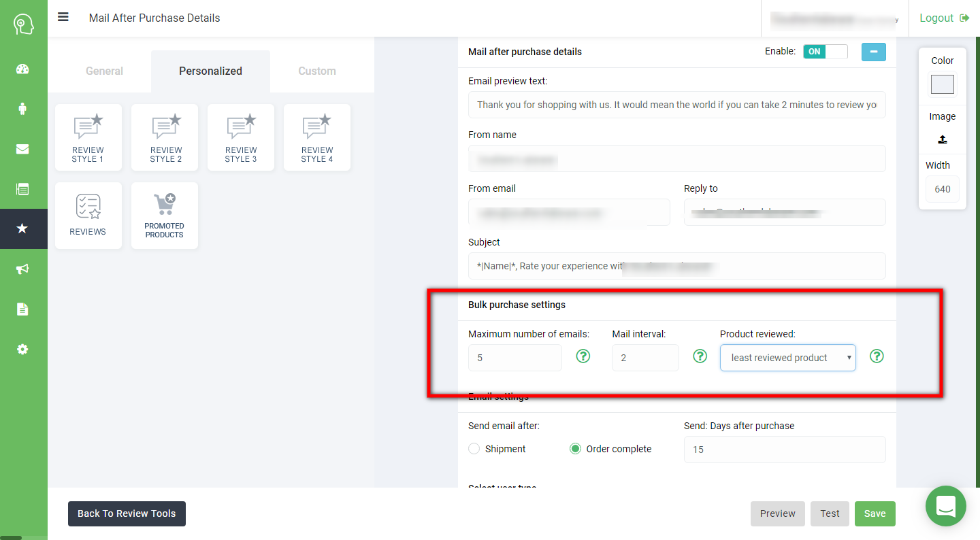Focus the From name field
Screen dimensions: 980x540
(677, 158)
